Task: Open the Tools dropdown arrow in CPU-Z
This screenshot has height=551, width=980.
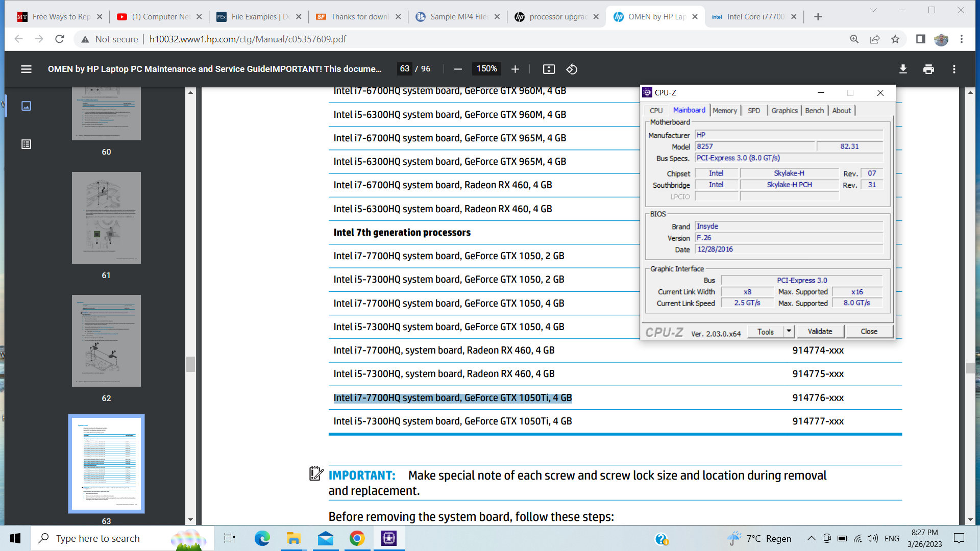Action: coord(788,331)
